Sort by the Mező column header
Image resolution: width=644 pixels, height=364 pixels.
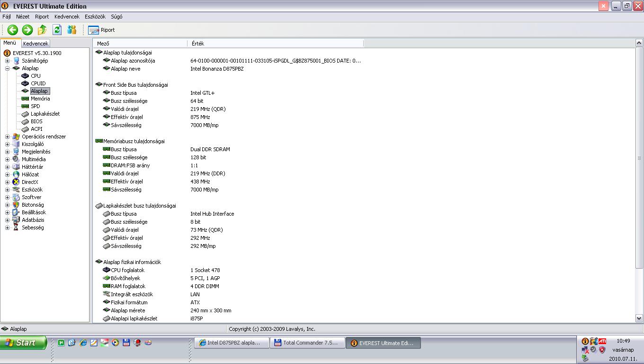point(141,43)
